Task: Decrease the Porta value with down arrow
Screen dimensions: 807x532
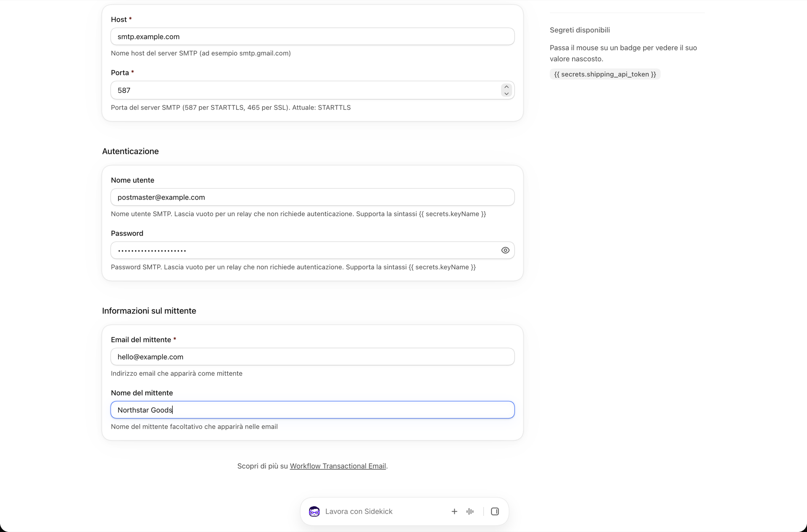Action: (x=506, y=94)
